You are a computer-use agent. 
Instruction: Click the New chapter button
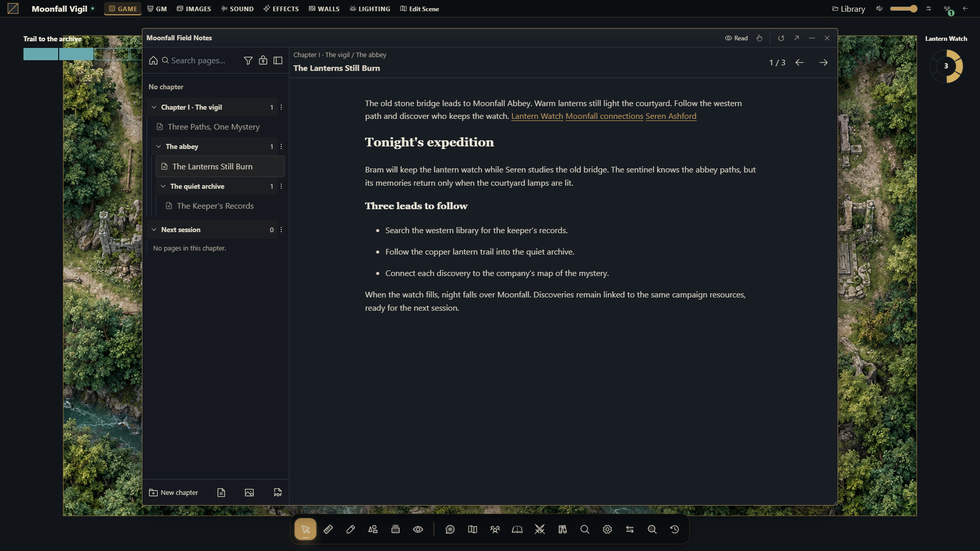click(x=174, y=492)
